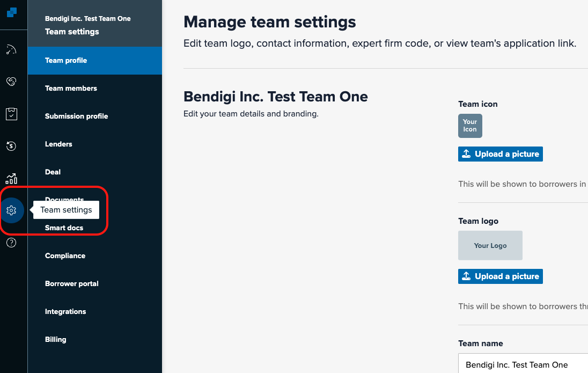Select the Team profile menu item
This screenshot has width=588, height=373.
(66, 61)
